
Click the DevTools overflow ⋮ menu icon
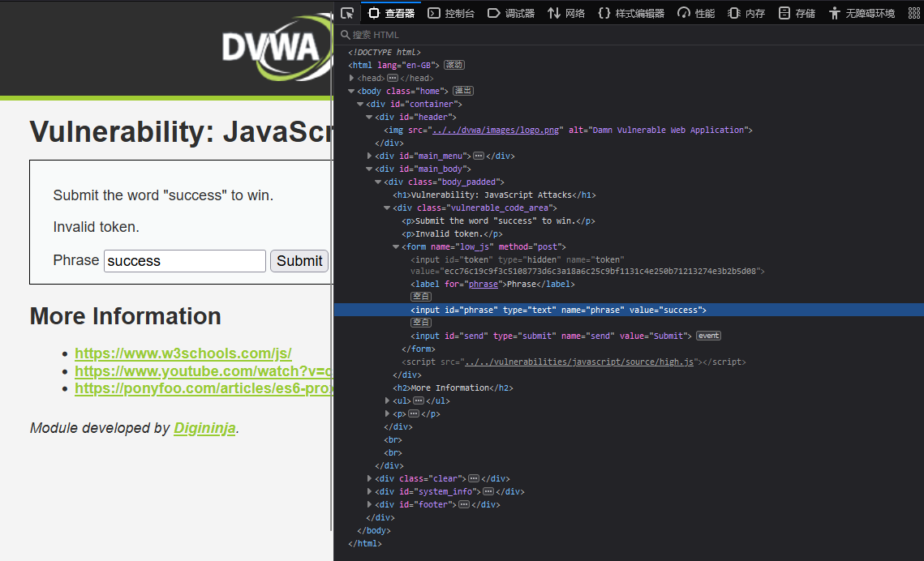tap(915, 13)
